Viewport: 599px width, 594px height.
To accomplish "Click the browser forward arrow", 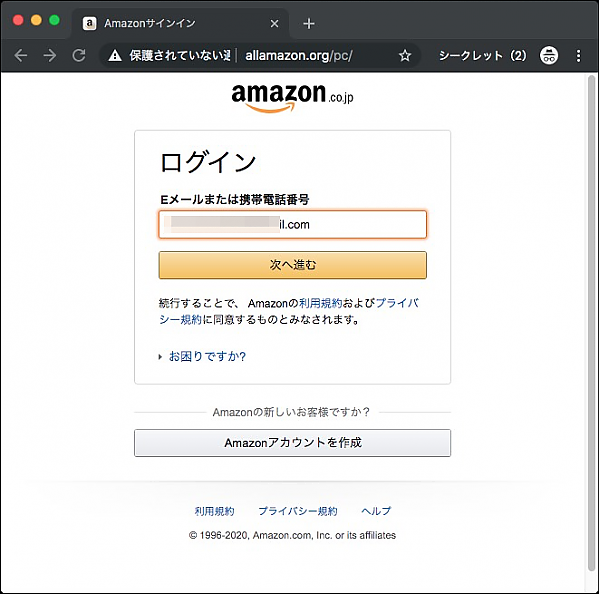I will (50, 56).
